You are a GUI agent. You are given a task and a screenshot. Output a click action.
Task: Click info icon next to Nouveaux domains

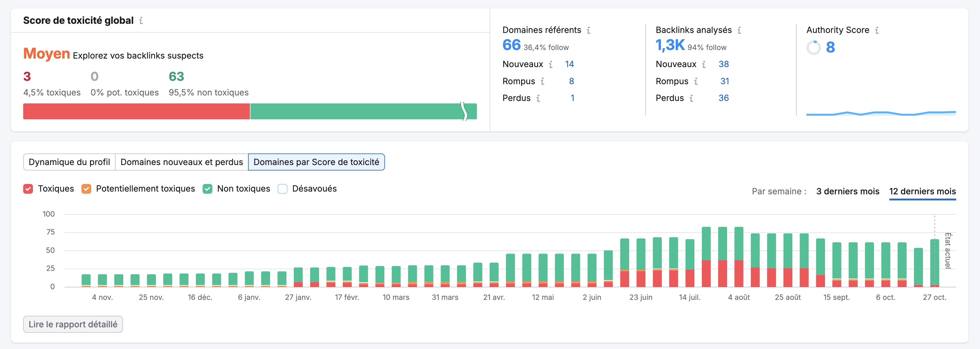[x=550, y=64]
